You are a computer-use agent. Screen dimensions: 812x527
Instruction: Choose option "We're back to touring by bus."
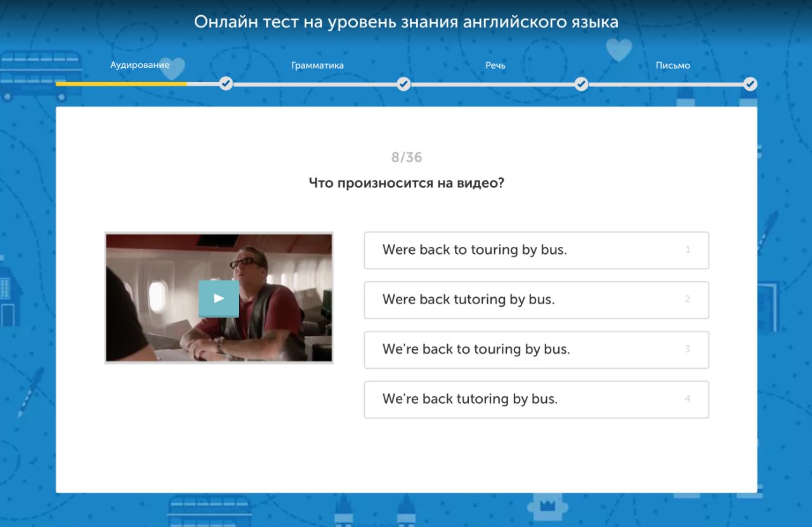(536, 349)
